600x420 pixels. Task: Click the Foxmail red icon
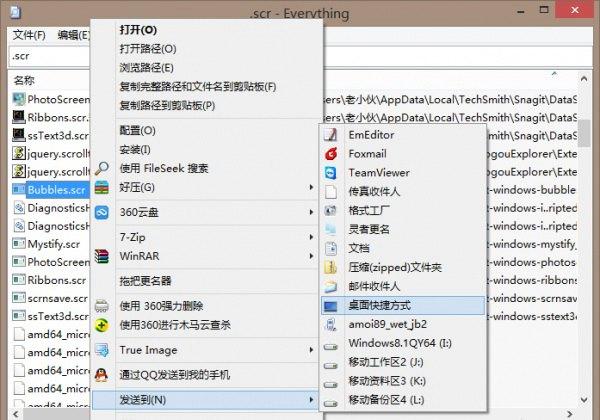pos(331,154)
